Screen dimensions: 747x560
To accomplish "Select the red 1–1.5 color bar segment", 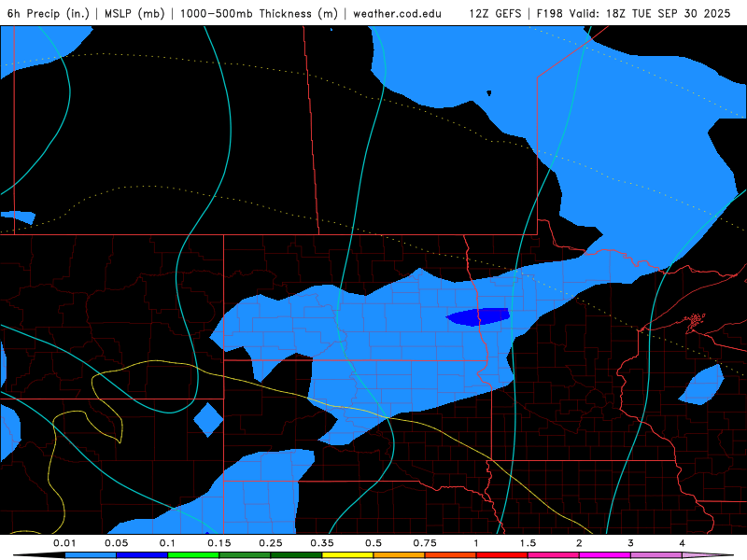I will (x=502, y=555).
